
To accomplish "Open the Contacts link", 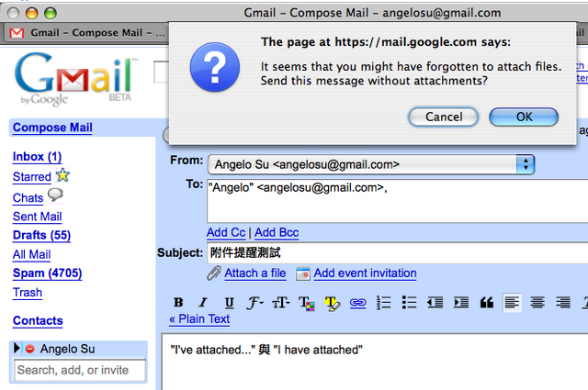I will pos(38,320).
